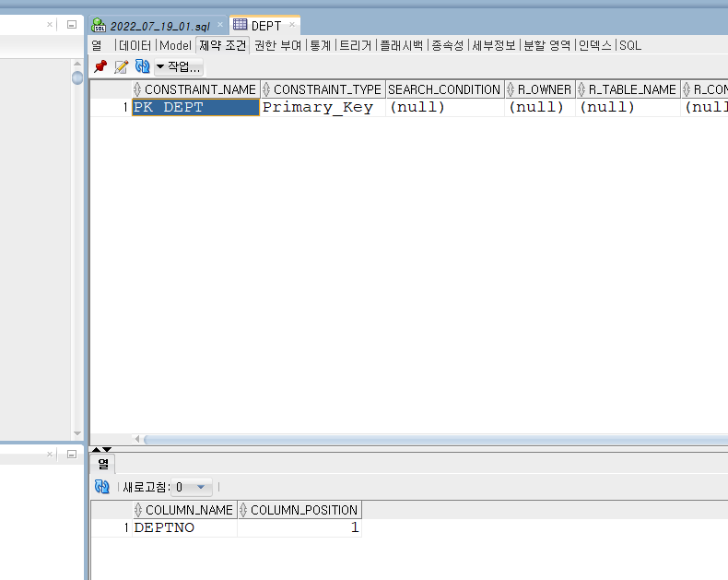Open the 트리거 subtab
Image resolution: width=728 pixels, height=580 pixels.
click(x=356, y=45)
